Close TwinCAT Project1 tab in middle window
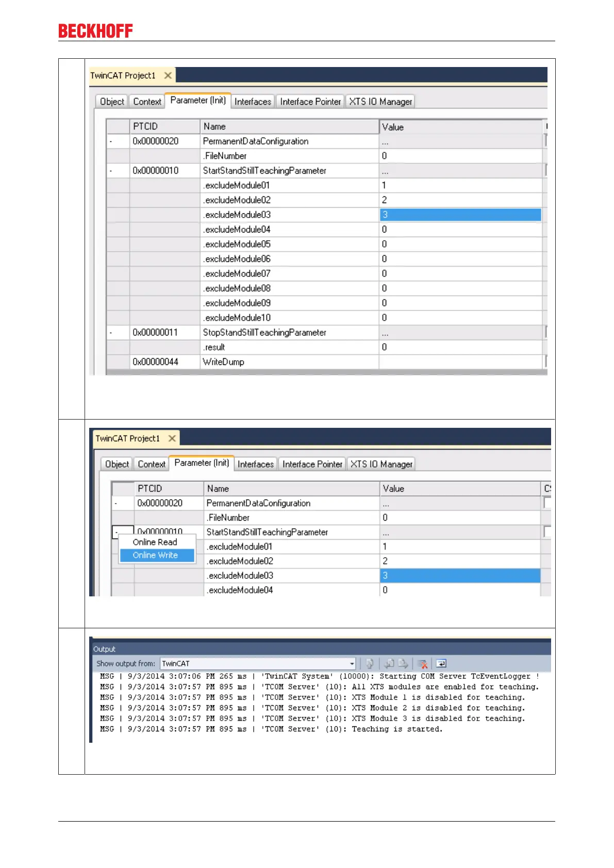This screenshot has height=868, width=614. (x=172, y=438)
